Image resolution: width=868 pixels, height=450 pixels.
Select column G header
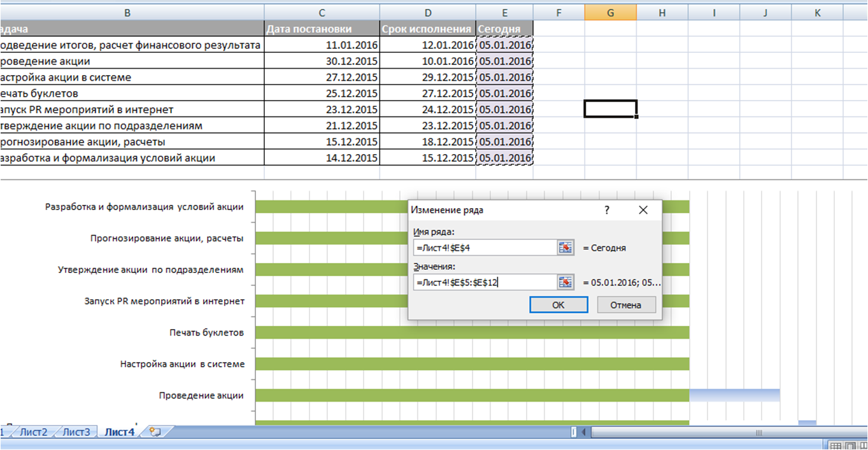610,12
